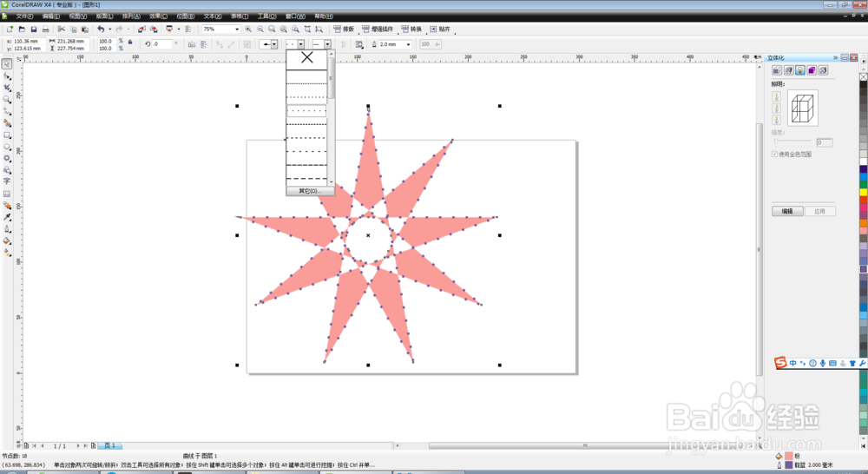
Task: Select the Rectangle tool
Action: 7,135
